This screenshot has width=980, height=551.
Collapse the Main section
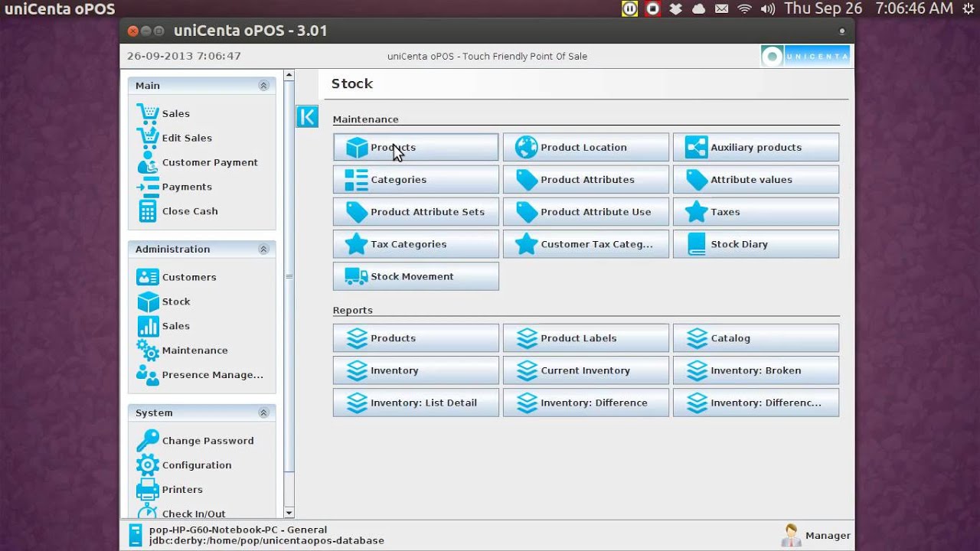point(263,86)
